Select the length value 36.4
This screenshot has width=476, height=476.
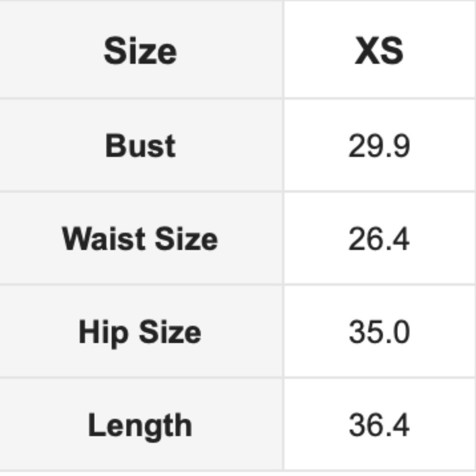click(x=379, y=425)
